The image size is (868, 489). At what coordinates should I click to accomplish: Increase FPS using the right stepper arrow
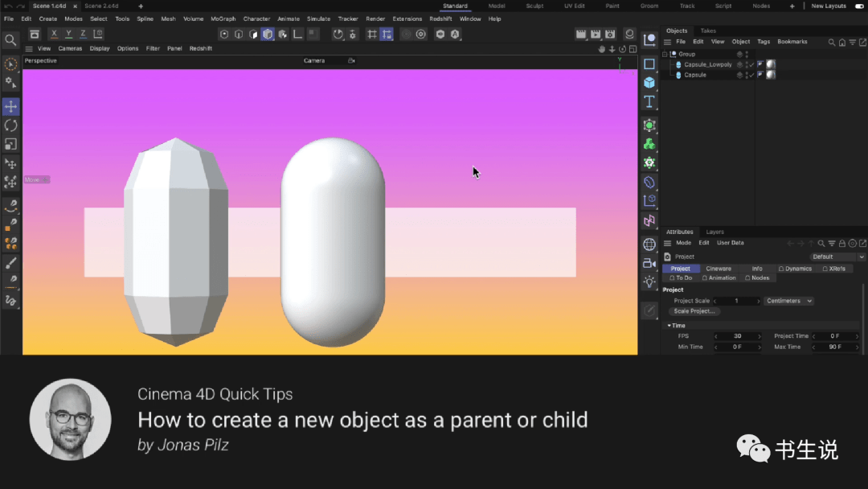pyautogui.click(x=759, y=336)
